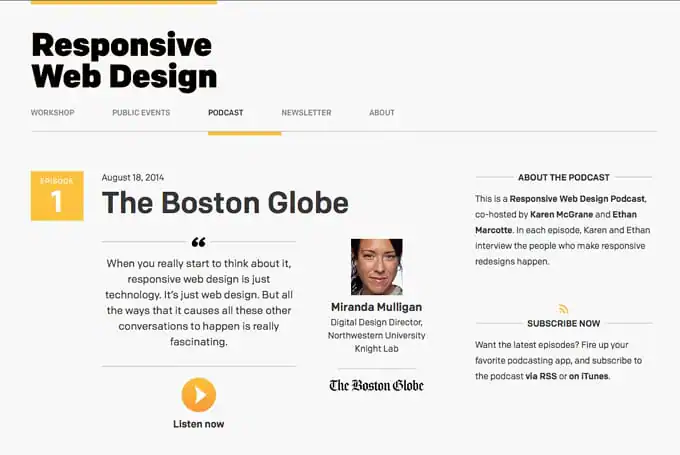Click the Listen now link
Image resolution: width=680 pixels, height=455 pixels.
(199, 424)
